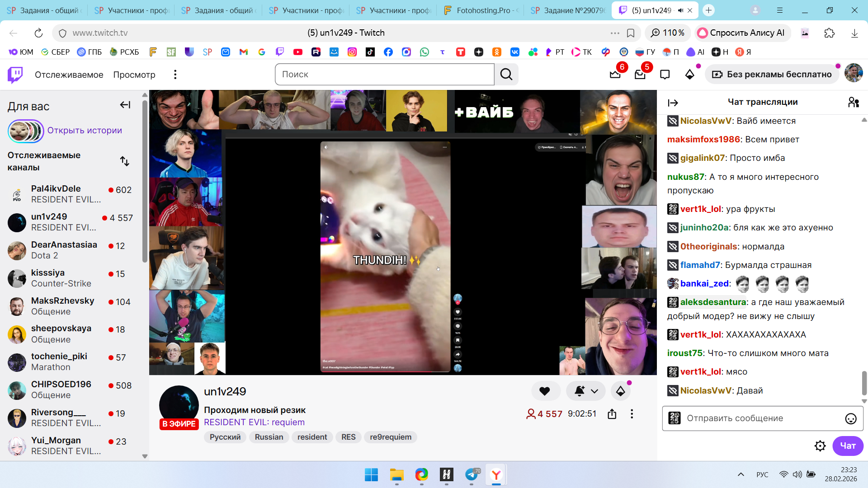868x488 pixels.
Task: Open whispers speech bubble icon
Action: click(665, 75)
